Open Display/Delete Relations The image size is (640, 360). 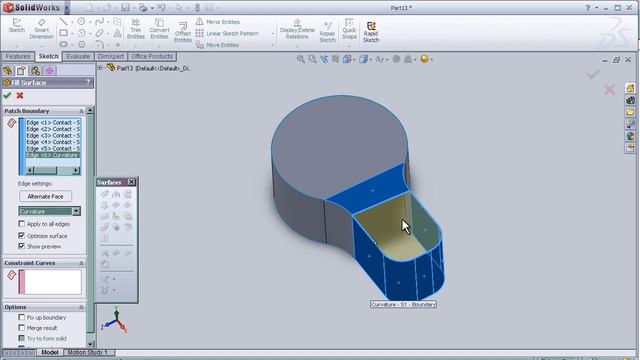[x=297, y=29]
